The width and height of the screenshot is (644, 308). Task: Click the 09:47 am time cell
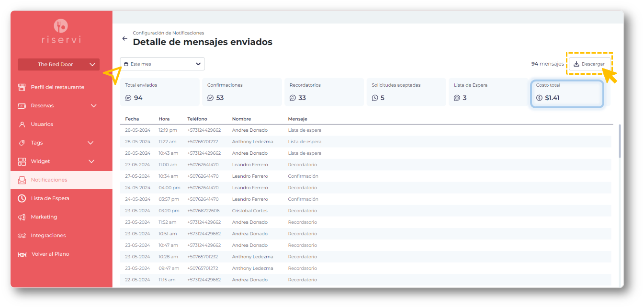pyautogui.click(x=169, y=268)
